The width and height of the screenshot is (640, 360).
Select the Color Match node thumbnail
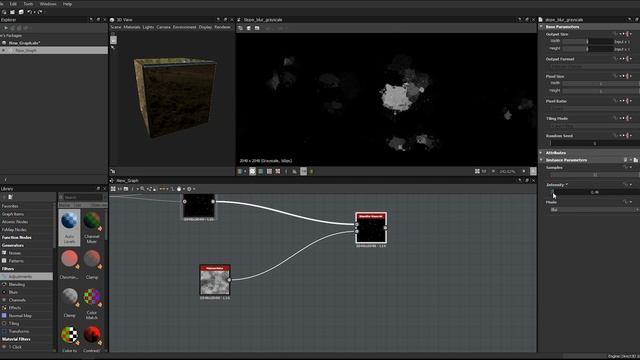click(x=92, y=297)
